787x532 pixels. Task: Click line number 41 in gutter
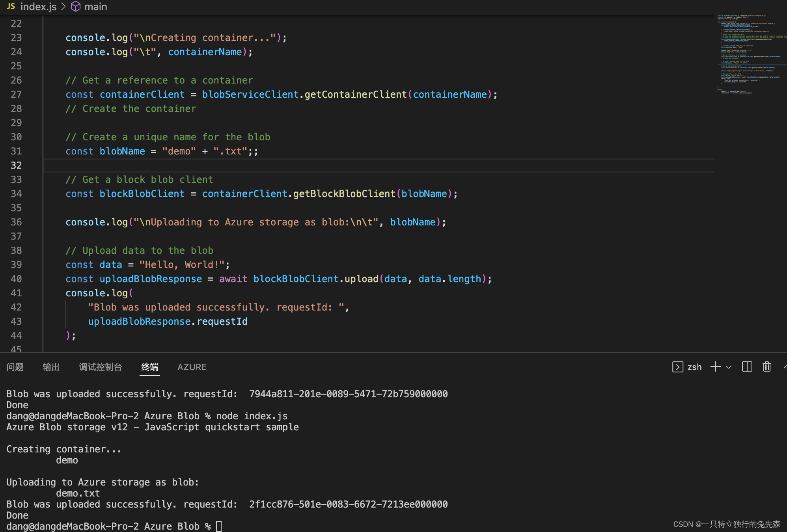pyautogui.click(x=16, y=293)
